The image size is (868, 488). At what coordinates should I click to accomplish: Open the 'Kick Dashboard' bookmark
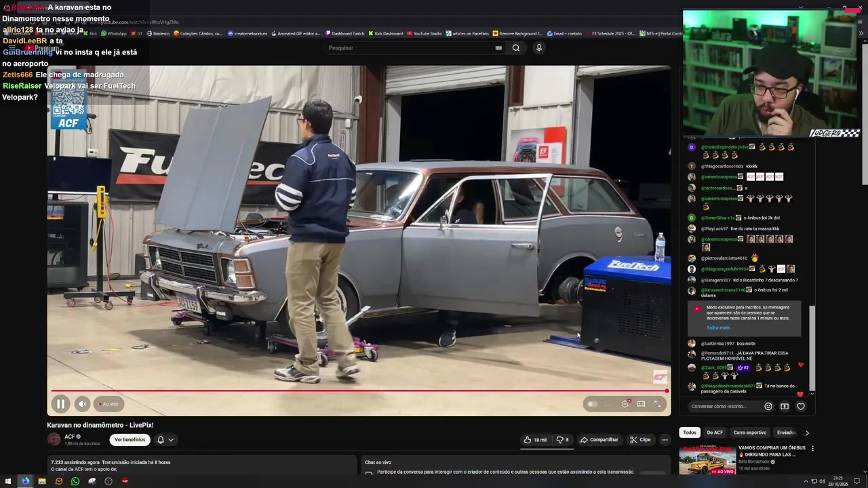point(385,33)
